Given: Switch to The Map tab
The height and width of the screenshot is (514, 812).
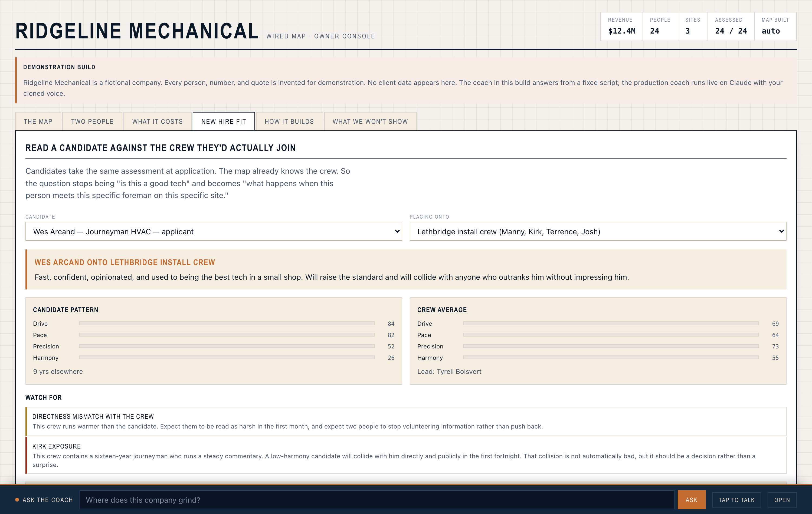Looking at the screenshot, I should point(38,121).
